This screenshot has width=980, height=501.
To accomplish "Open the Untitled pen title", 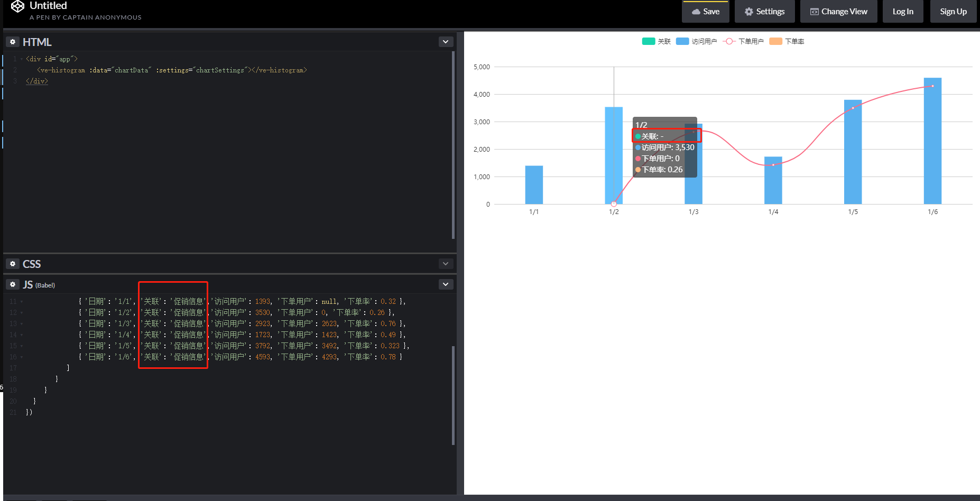I will click(48, 6).
